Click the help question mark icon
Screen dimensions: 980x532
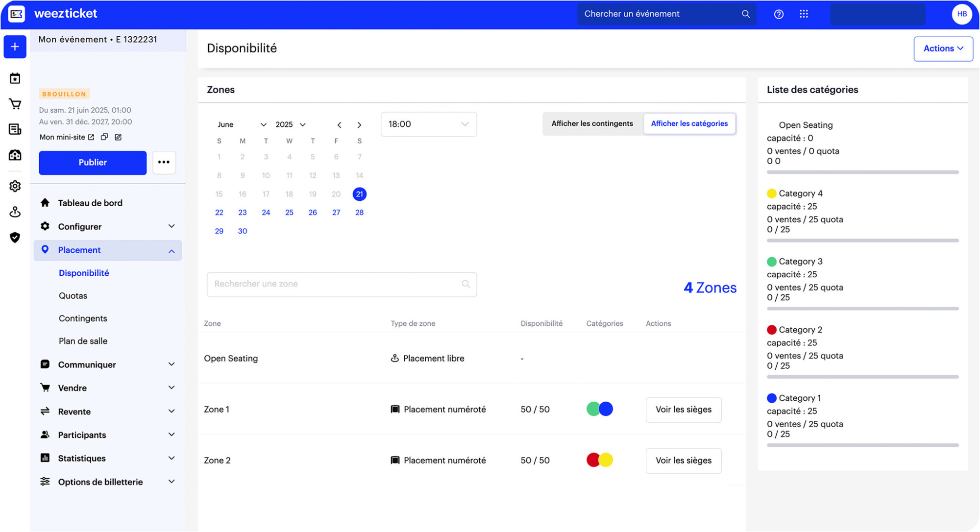pos(779,14)
